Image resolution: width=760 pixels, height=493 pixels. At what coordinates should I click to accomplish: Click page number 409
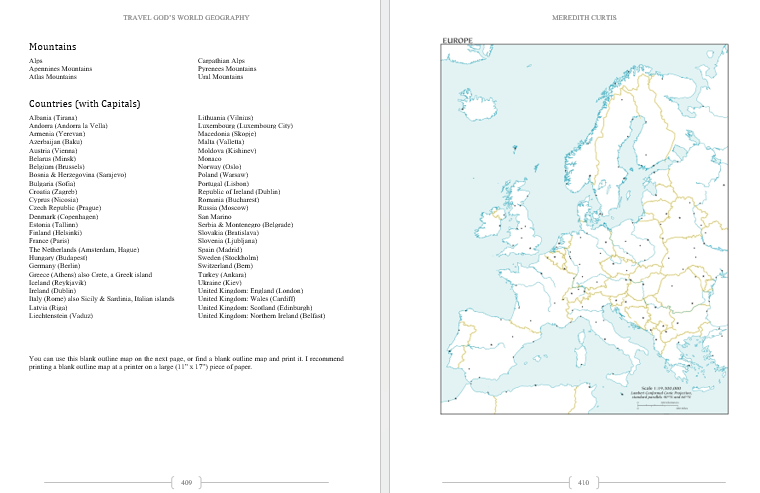pos(186,482)
